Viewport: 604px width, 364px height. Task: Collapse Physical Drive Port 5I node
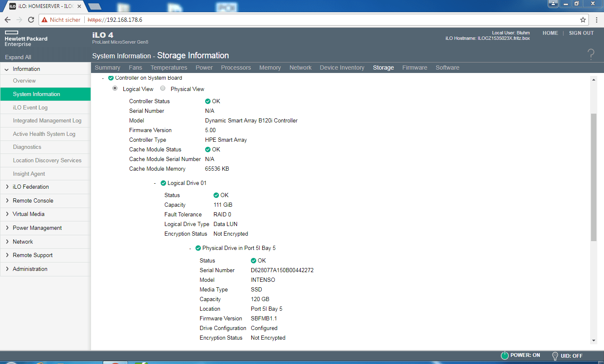click(x=190, y=249)
